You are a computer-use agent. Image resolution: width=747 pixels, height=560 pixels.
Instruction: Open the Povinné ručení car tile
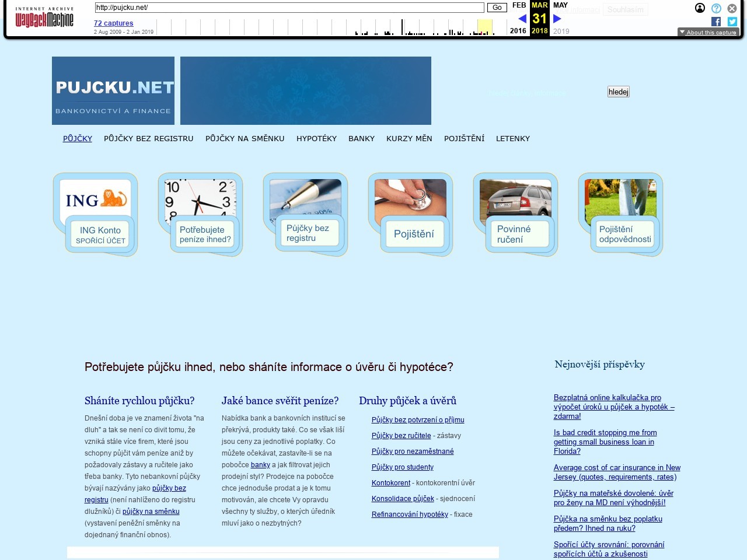[x=516, y=215]
